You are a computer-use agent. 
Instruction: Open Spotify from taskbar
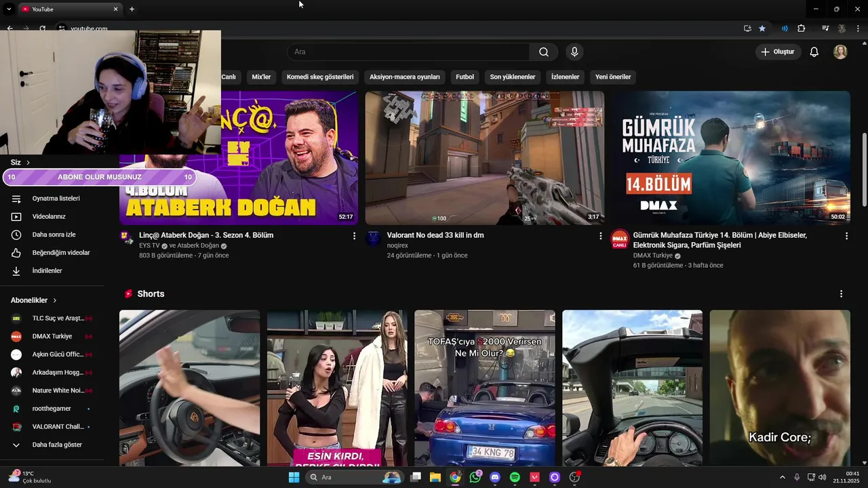tap(515, 477)
